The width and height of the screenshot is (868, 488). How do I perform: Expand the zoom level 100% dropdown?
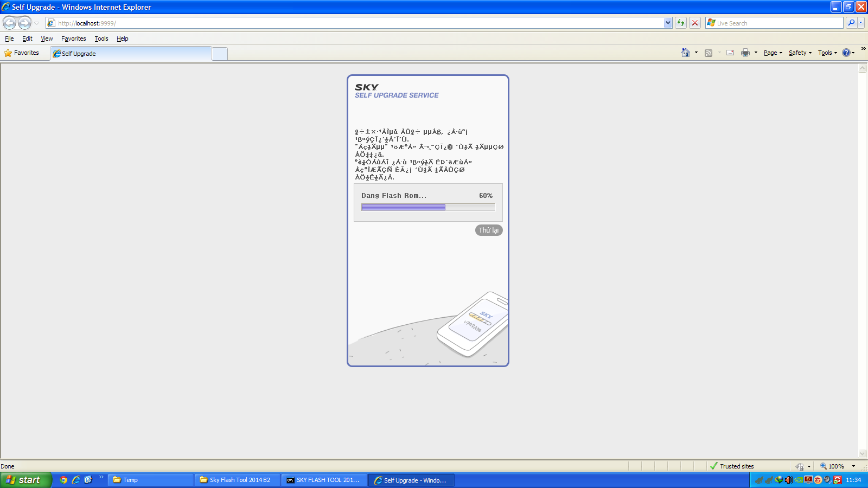[x=853, y=466]
